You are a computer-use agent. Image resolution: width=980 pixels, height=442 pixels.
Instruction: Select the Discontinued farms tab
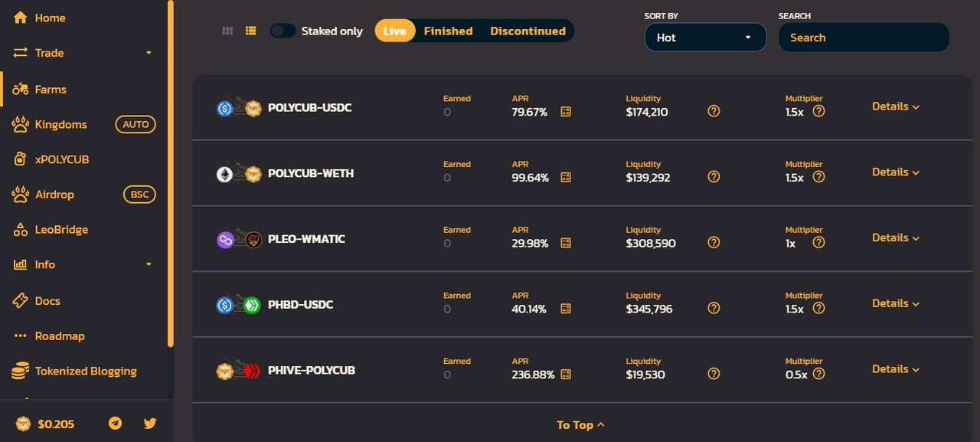(x=528, y=31)
